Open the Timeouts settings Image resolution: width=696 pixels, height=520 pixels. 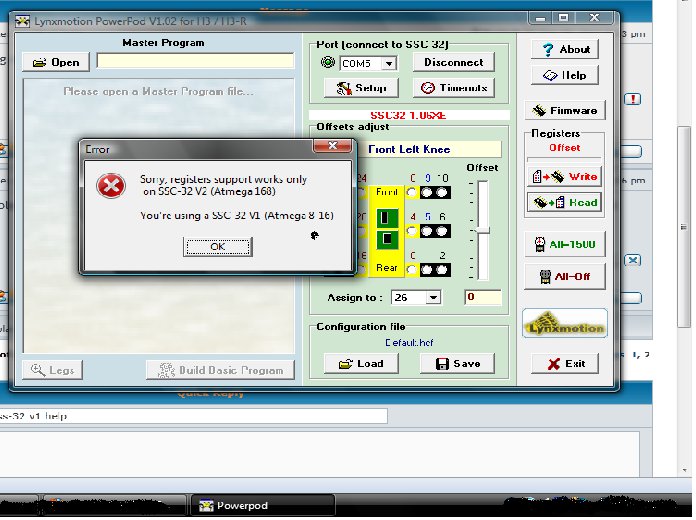[x=453, y=88]
